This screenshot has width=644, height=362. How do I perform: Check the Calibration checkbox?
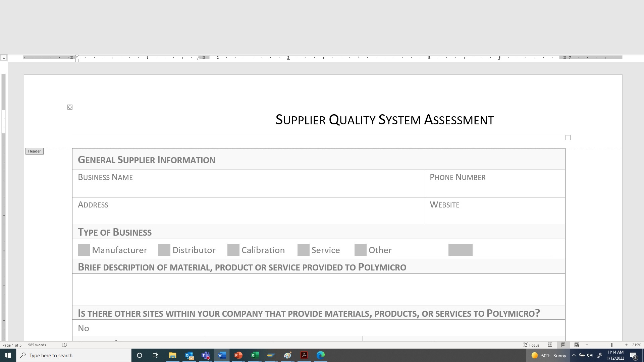[233, 250]
